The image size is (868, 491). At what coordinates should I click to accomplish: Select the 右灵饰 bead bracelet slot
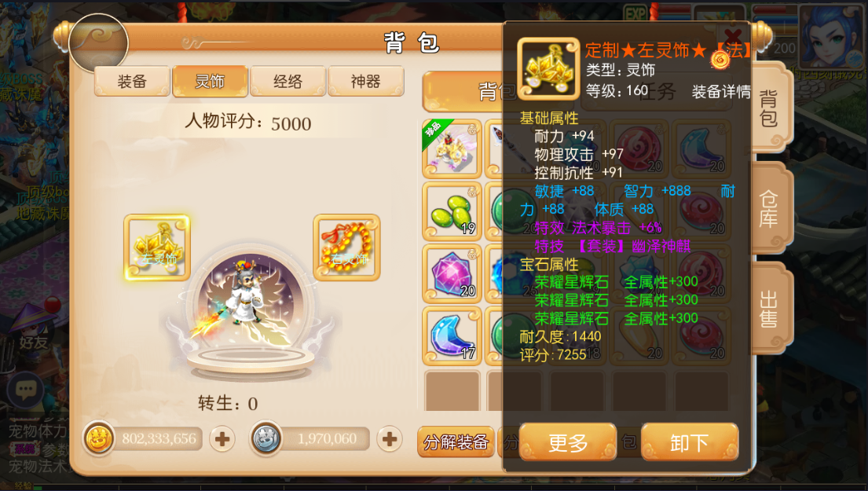[x=346, y=247]
